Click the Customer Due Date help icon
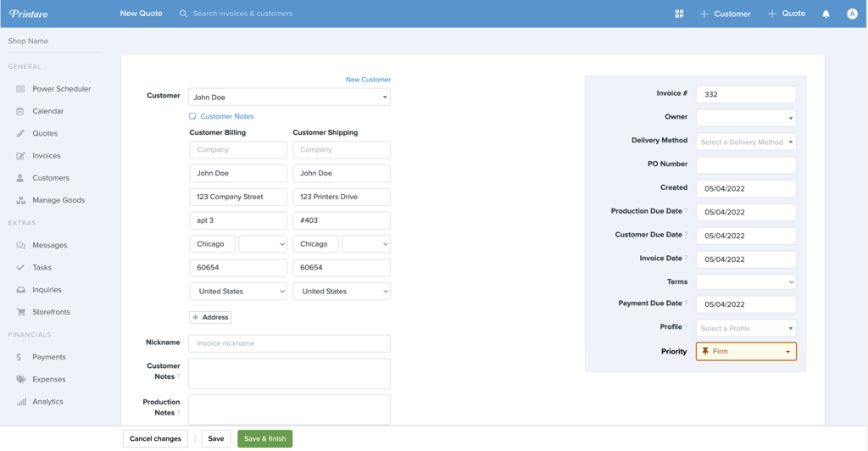Screen dimensions: 868x451 coord(686,235)
